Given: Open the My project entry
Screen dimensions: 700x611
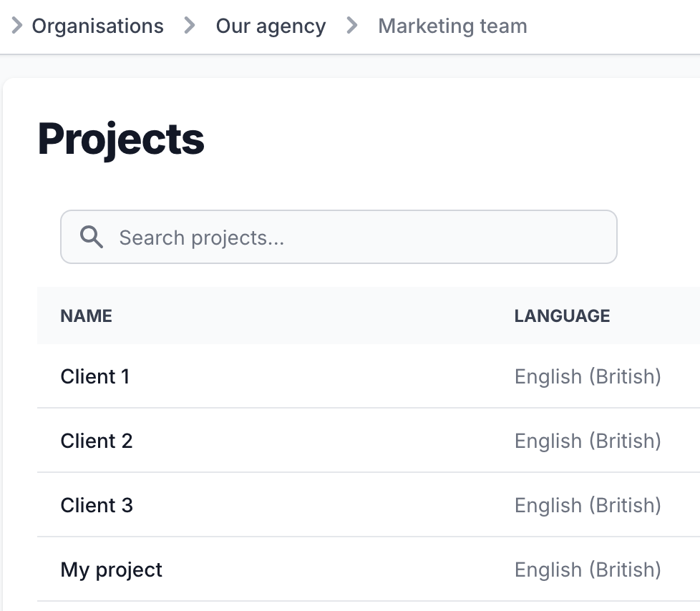Looking at the screenshot, I should (111, 570).
